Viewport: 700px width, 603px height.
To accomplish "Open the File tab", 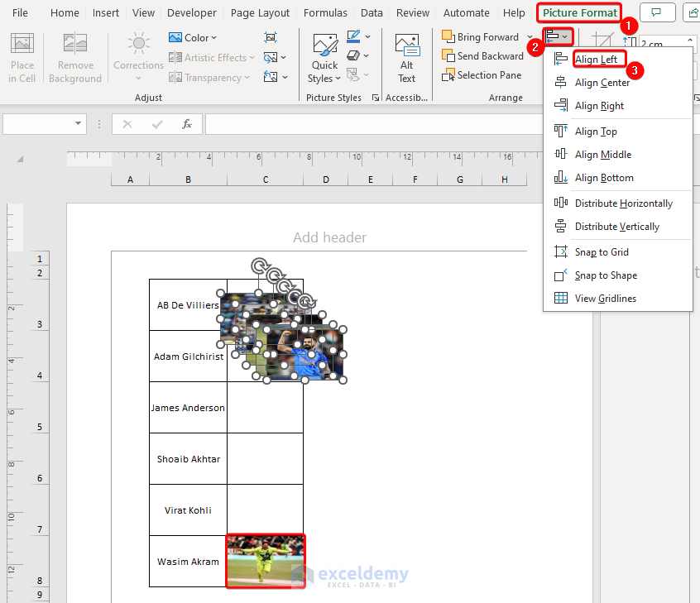I will [20, 13].
